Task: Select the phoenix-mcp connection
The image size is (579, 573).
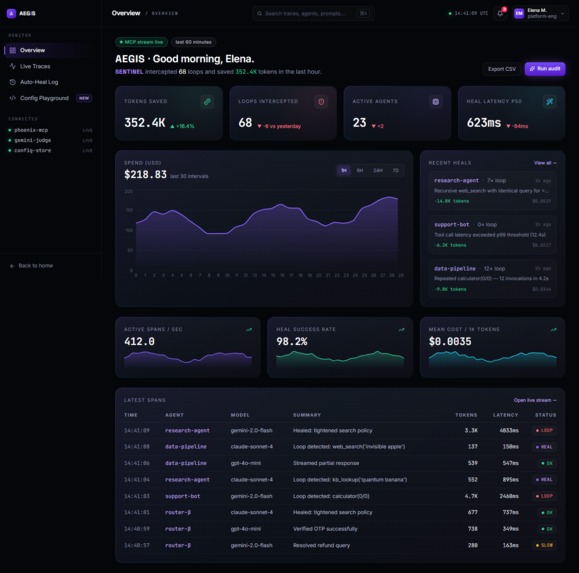Action: tap(50, 130)
